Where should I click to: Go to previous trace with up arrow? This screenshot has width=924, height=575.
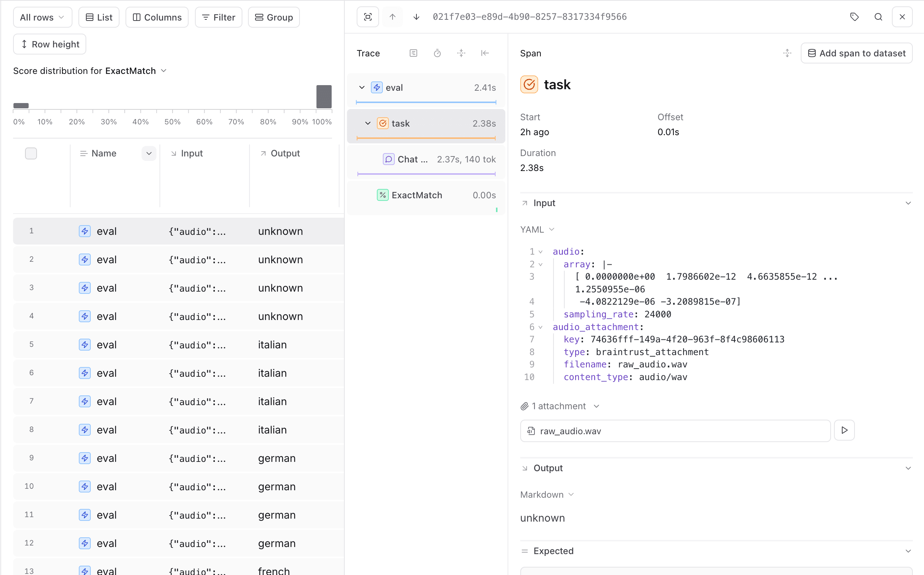tap(393, 17)
